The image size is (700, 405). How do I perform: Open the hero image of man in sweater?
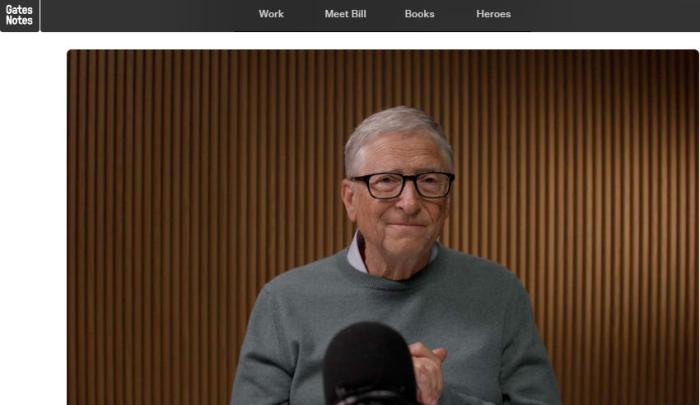point(383,227)
